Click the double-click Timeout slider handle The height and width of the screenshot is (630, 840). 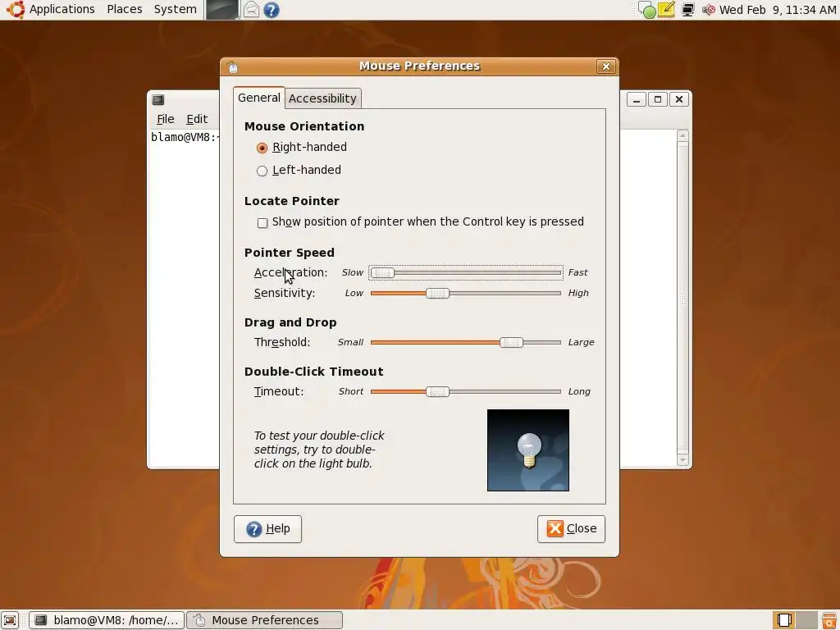click(438, 391)
